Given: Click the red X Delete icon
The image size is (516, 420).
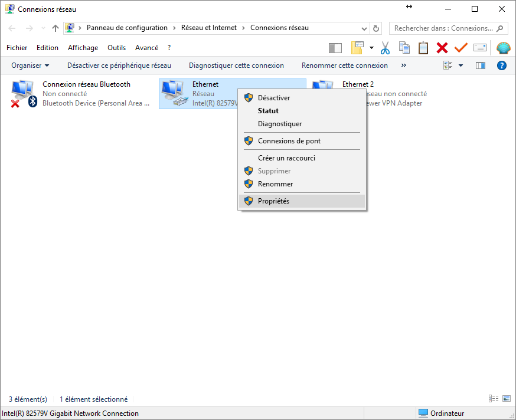Looking at the screenshot, I should 442,48.
